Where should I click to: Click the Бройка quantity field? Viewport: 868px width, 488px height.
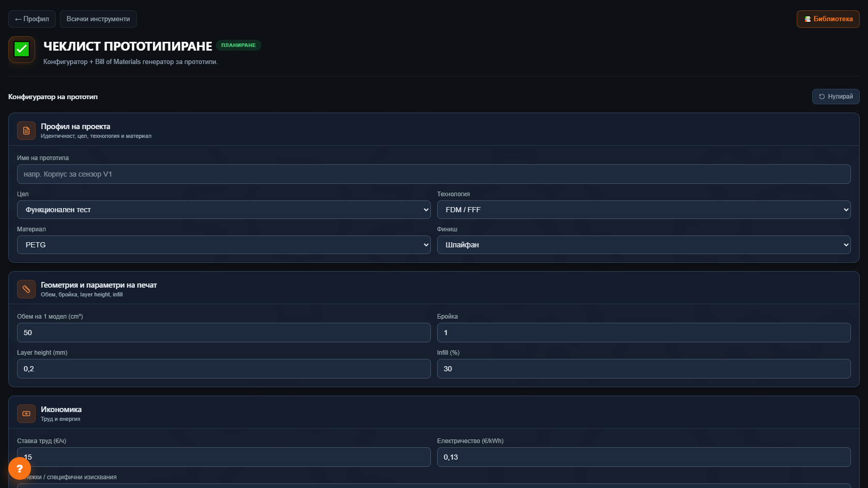coord(644,333)
